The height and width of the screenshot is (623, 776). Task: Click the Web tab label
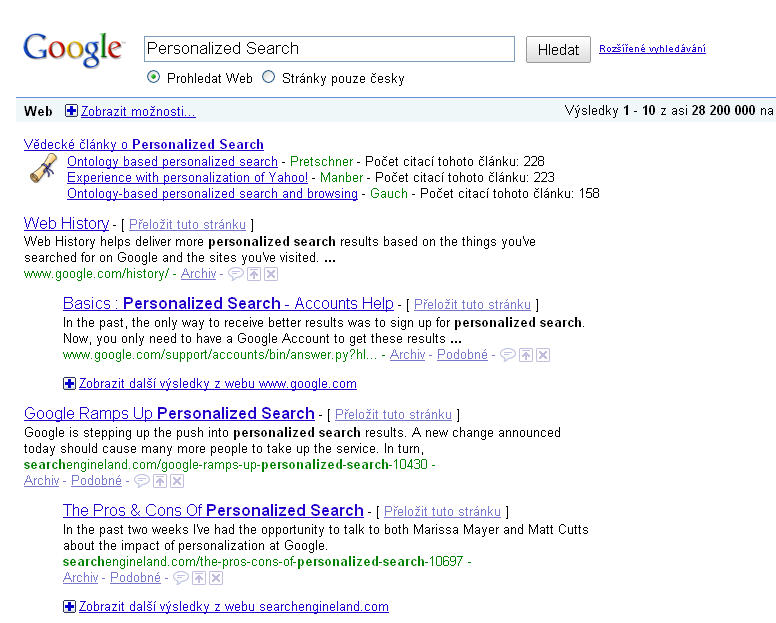tap(38, 111)
